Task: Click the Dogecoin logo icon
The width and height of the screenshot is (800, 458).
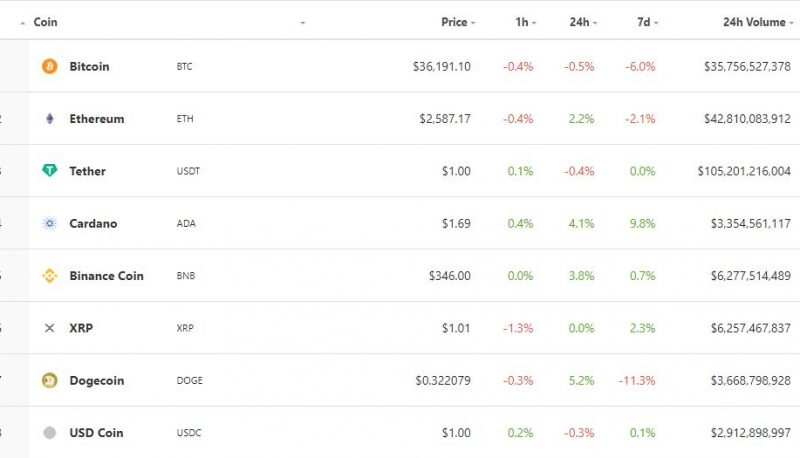Action: tap(49, 380)
